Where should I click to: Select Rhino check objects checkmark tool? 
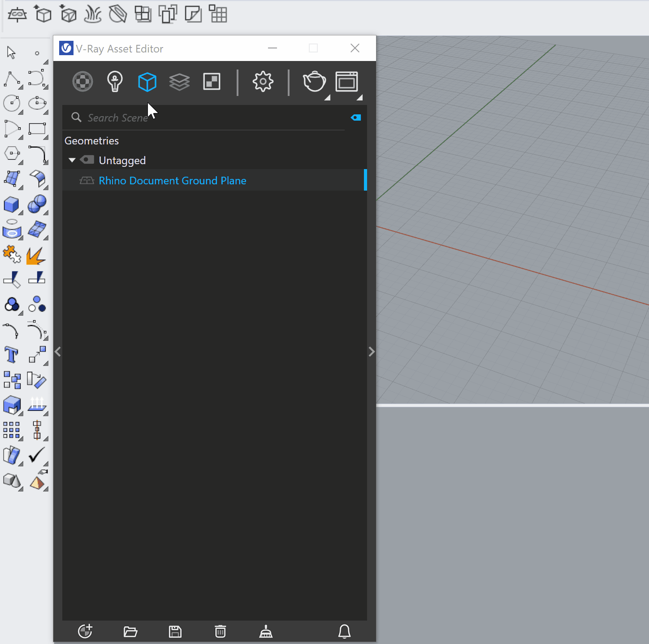coord(37,455)
